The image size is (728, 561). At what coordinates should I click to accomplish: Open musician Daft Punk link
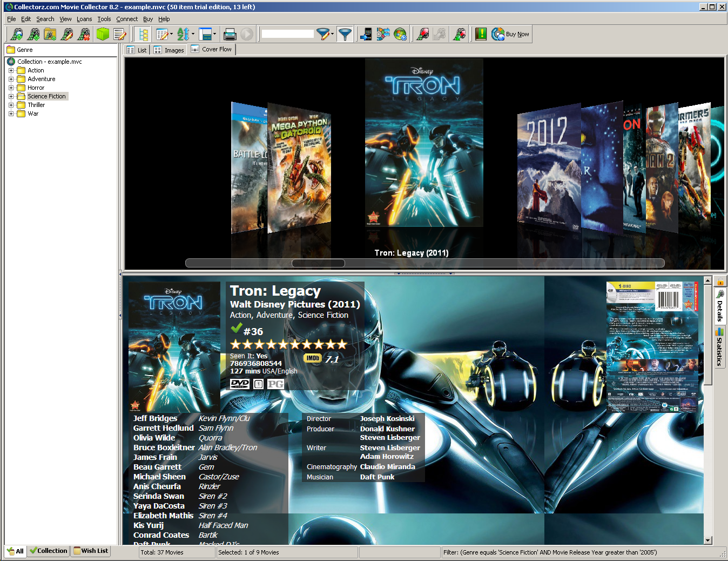377,477
